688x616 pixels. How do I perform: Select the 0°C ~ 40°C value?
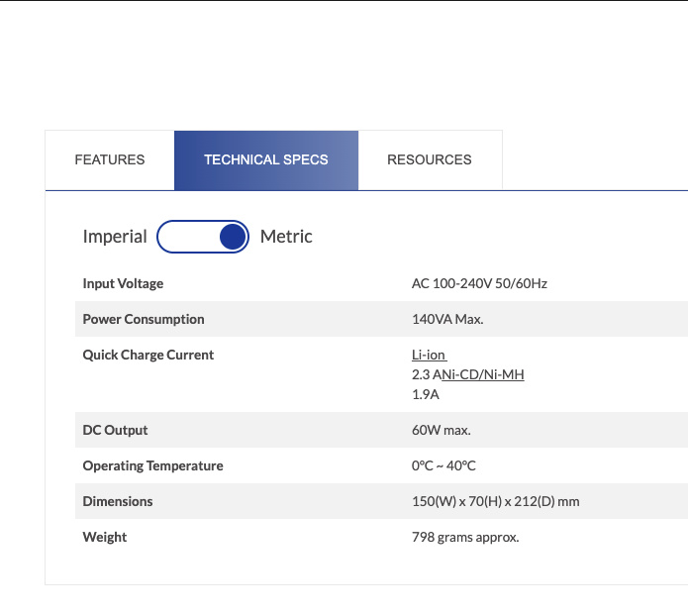(443, 465)
